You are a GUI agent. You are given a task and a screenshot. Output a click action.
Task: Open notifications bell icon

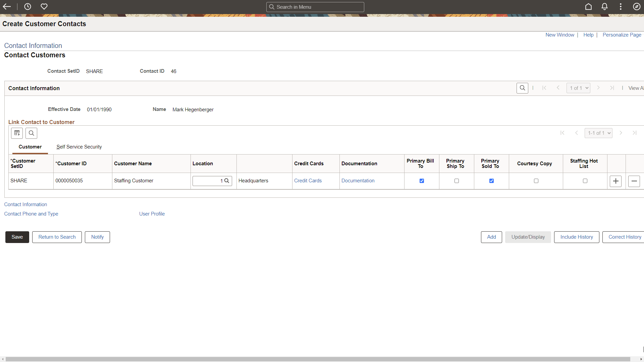[x=604, y=7]
